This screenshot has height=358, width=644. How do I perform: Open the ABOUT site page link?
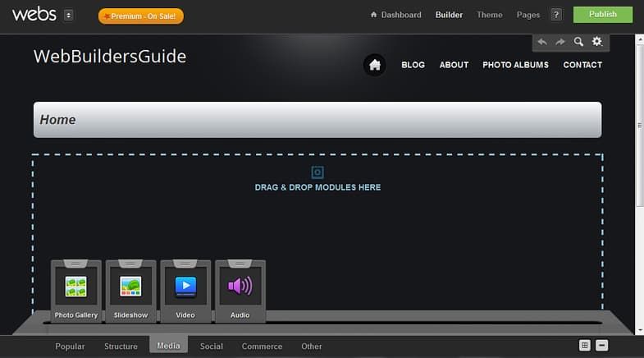click(454, 65)
